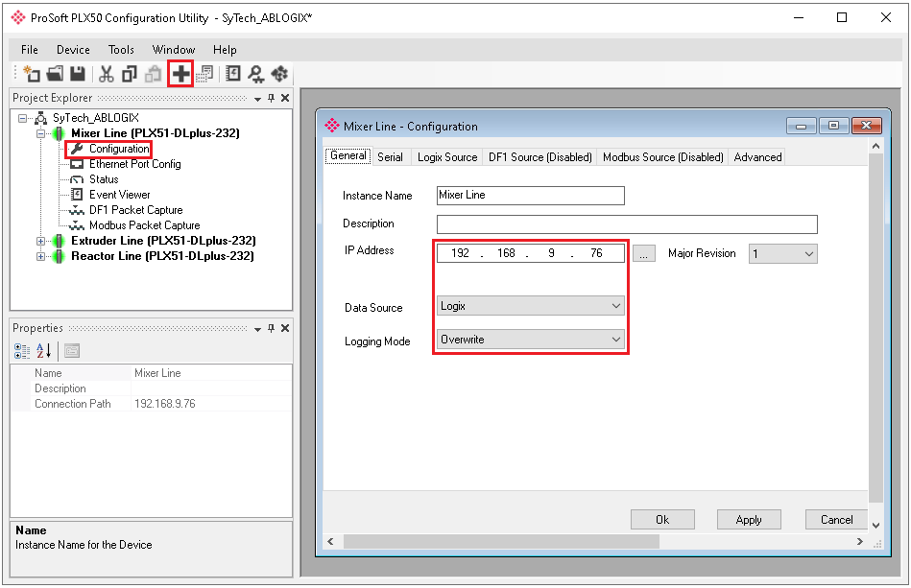
Task: Expand the Extruder Line device node
Action: (x=40, y=241)
